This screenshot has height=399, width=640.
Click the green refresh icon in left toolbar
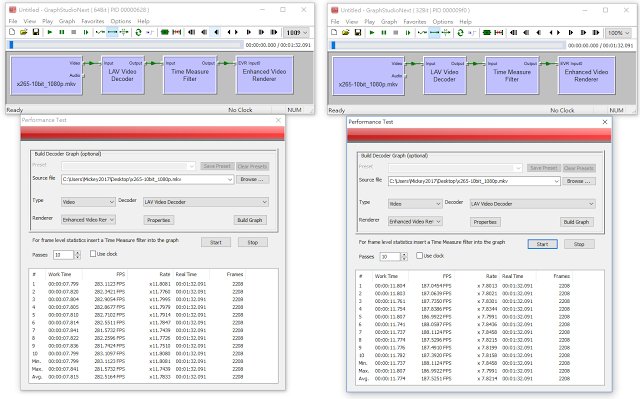(138, 32)
